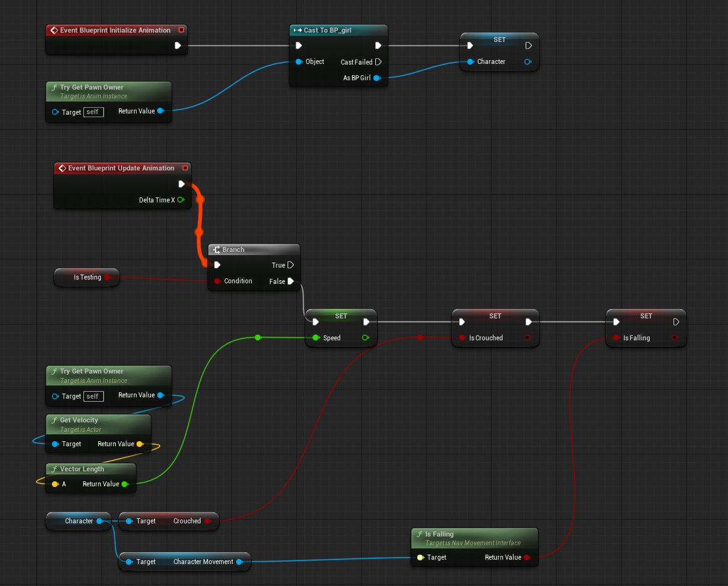The height and width of the screenshot is (586, 728).
Task: Select the Character Movement getter node
Action: point(185,562)
